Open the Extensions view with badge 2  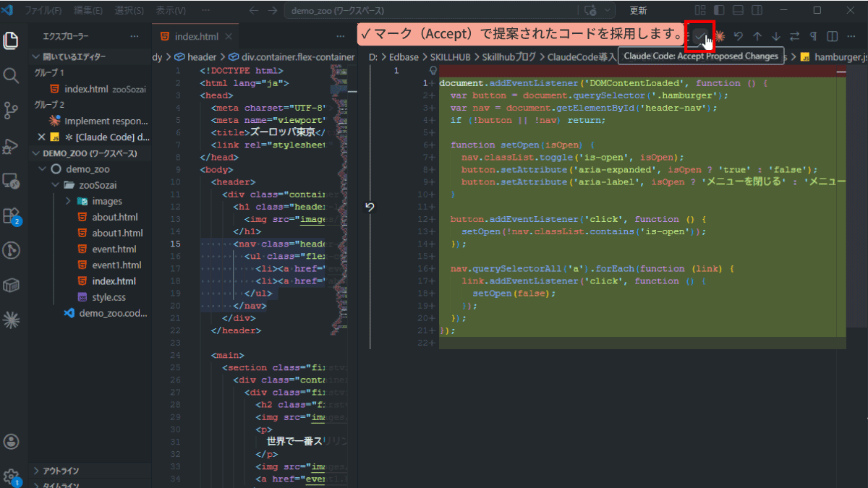tap(11, 216)
